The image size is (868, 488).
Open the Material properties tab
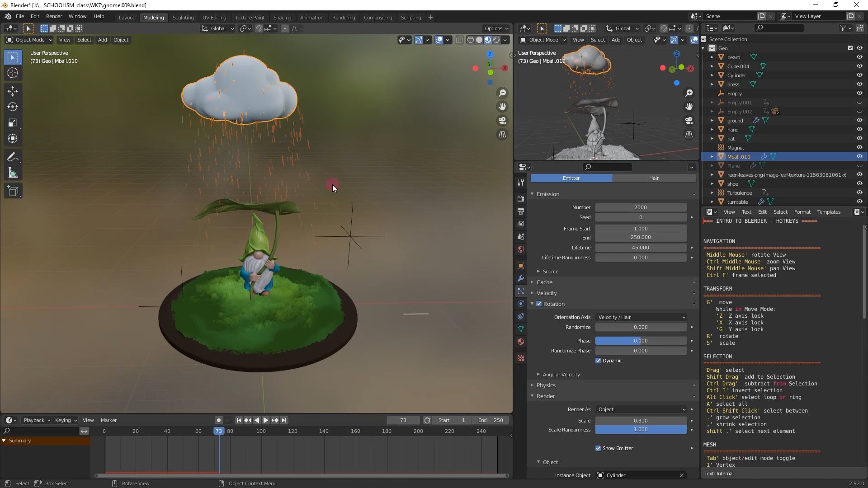521,342
